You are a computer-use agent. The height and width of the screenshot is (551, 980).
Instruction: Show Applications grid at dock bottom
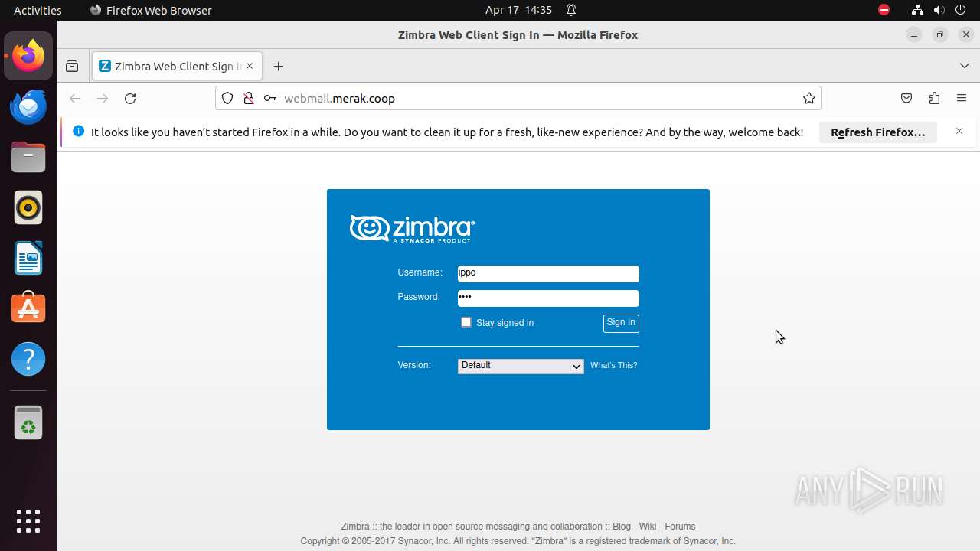(x=28, y=521)
